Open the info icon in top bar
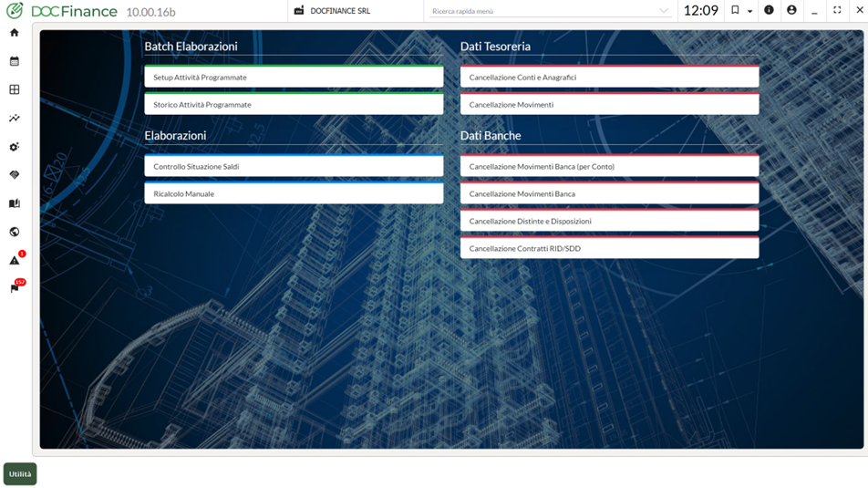868x488 pixels. click(769, 10)
